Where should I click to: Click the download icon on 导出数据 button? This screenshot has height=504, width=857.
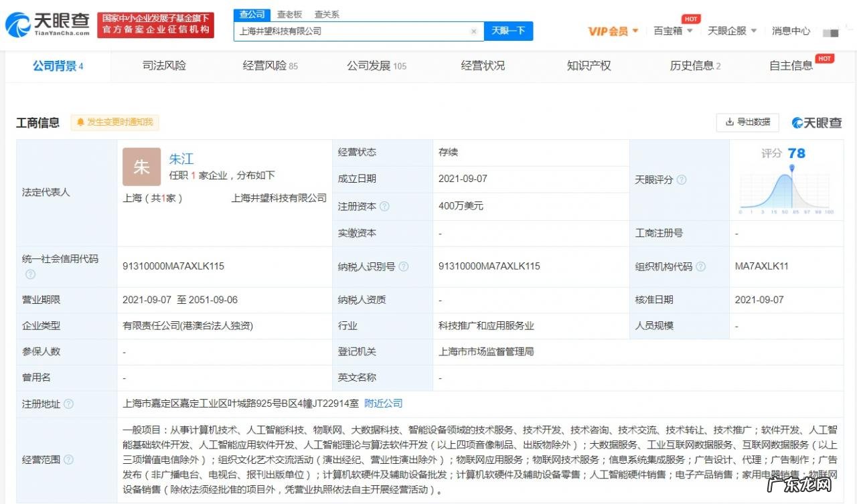[x=730, y=122]
